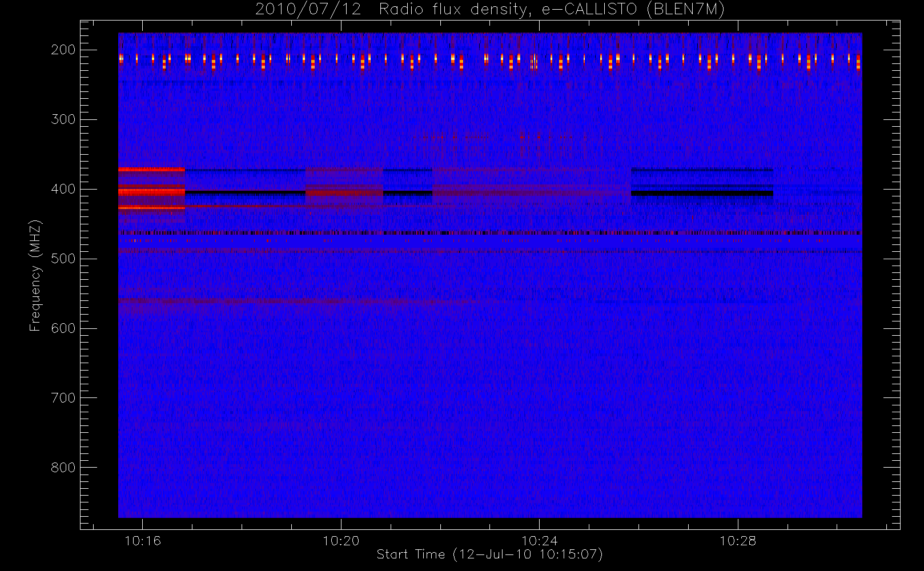Select the date '2010/07/12' in the title
The image size is (924, 571).
tap(308, 9)
